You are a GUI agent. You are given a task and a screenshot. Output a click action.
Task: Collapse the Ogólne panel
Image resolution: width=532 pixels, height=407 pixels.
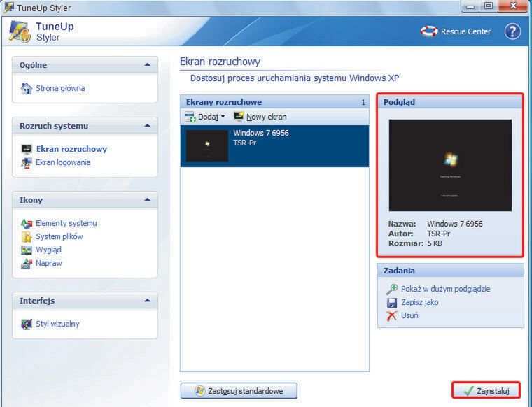[147, 64]
